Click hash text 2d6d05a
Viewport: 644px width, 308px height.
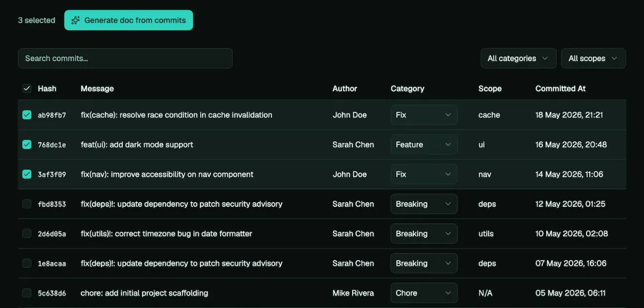52,234
